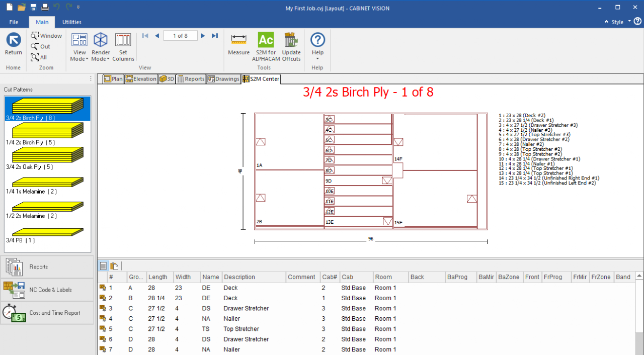This screenshot has width=644, height=355.
Task: Select row 1 Deck in the parts table
Action: pyautogui.click(x=366, y=288)
